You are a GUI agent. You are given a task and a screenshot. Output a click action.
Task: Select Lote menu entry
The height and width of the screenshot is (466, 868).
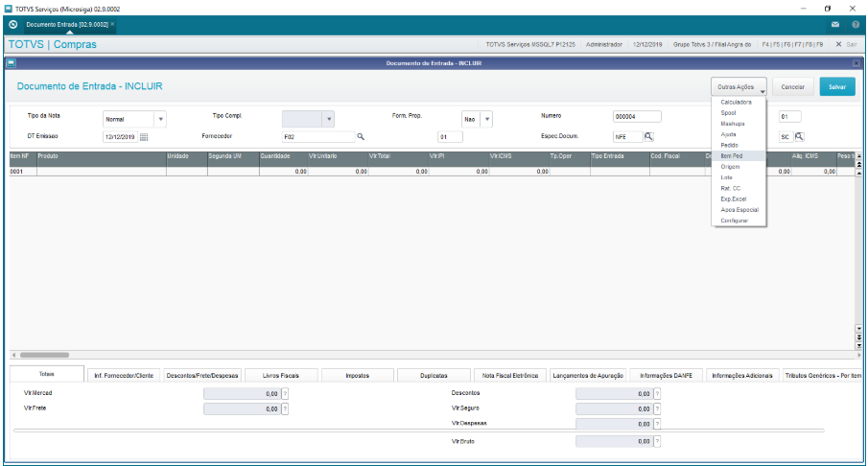coord(739,177)
